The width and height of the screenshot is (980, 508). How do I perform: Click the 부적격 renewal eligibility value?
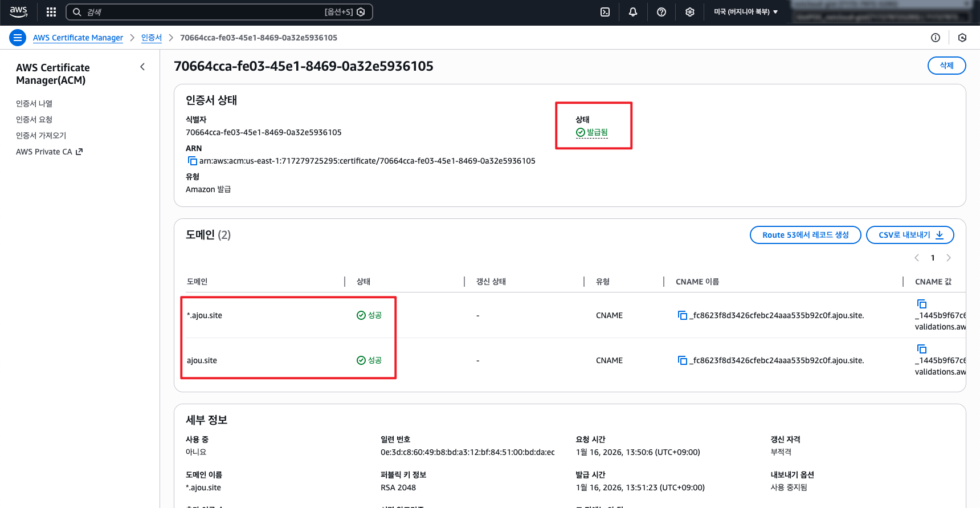[781, 452]
